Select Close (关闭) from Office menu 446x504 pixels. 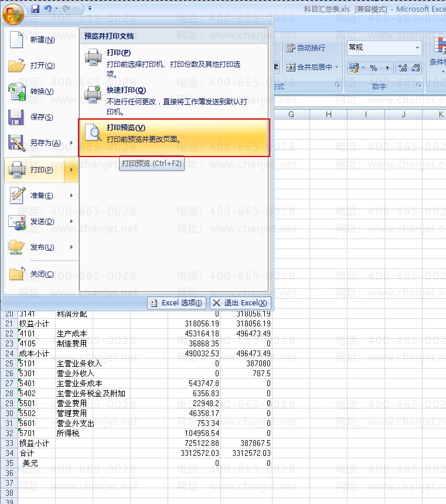click(41, 274)
